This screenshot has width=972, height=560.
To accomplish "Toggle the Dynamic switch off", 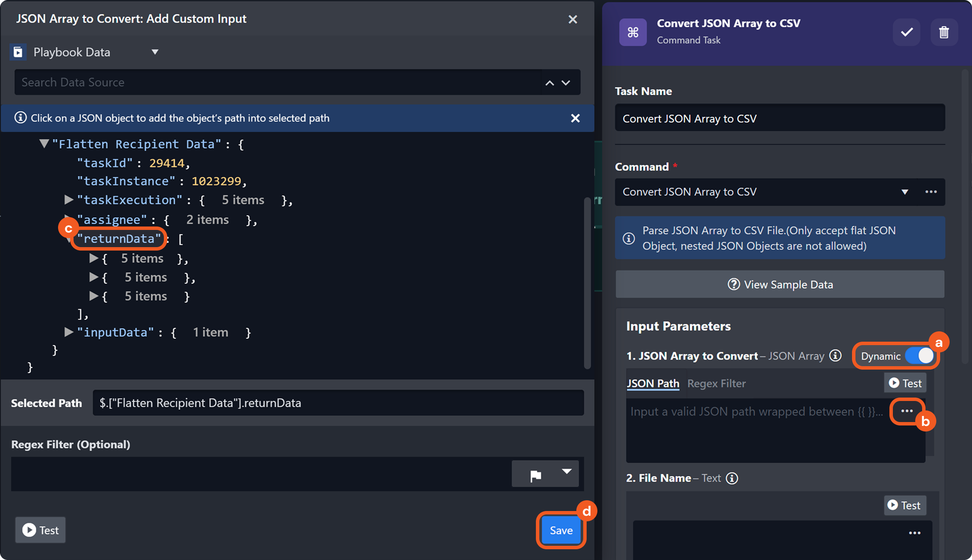I will click(x=919, y=356).
